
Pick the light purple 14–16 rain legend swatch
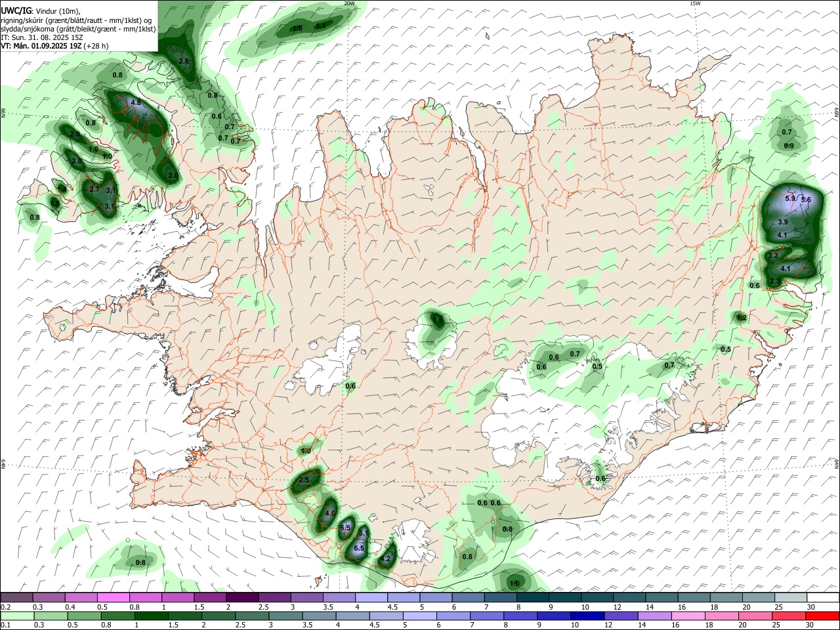tap(654, 616)
